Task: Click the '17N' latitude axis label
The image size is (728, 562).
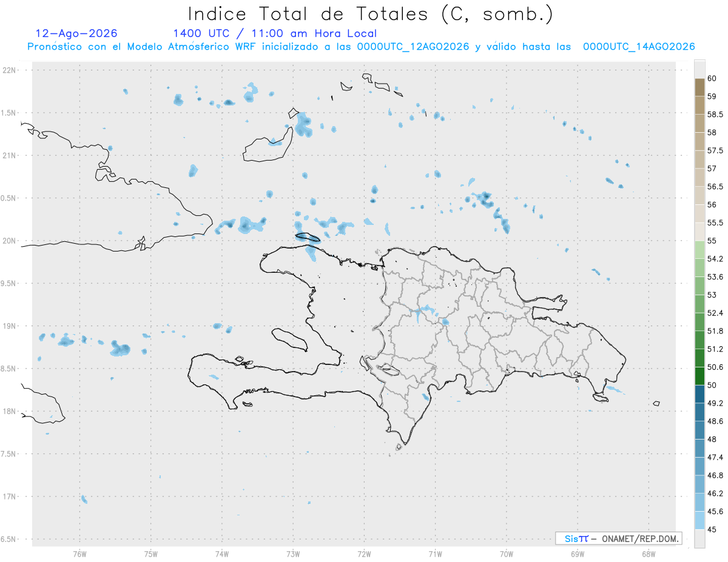Action: (10, 497)
